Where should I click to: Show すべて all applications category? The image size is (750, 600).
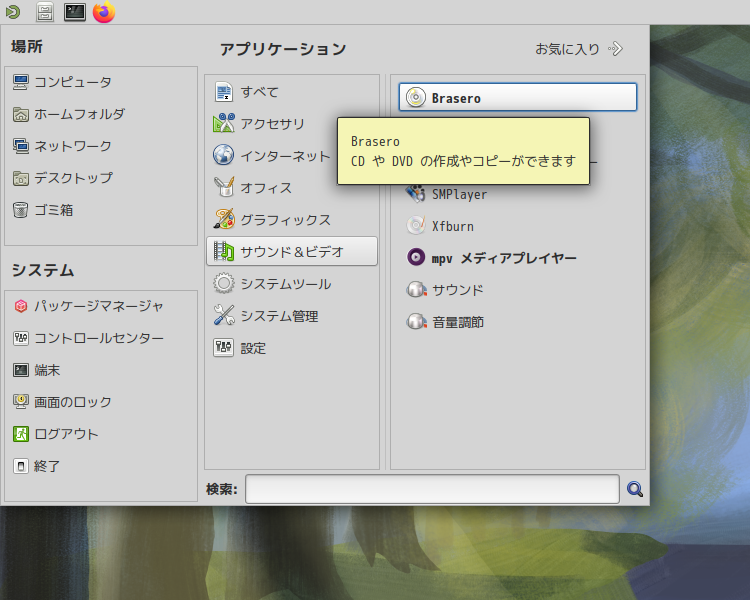[292, 92]
